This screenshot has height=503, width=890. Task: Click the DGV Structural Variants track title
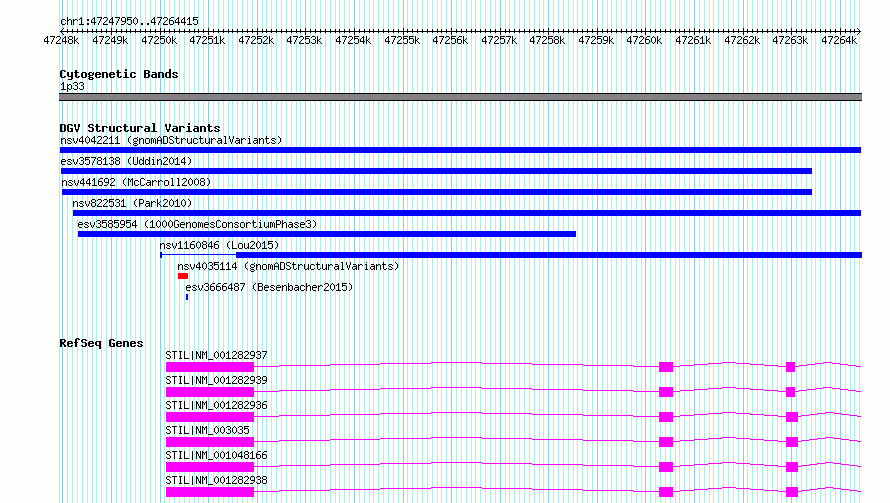(140, 128)
